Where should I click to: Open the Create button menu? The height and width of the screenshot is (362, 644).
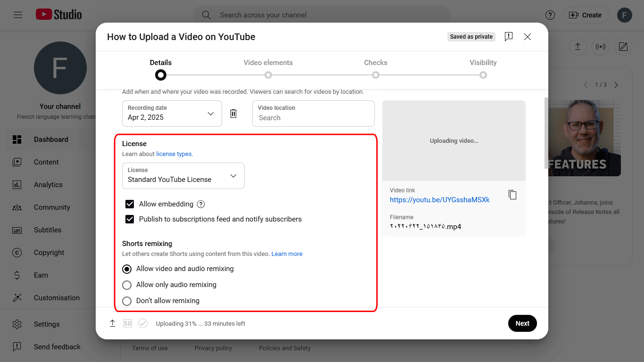[586, 15]
